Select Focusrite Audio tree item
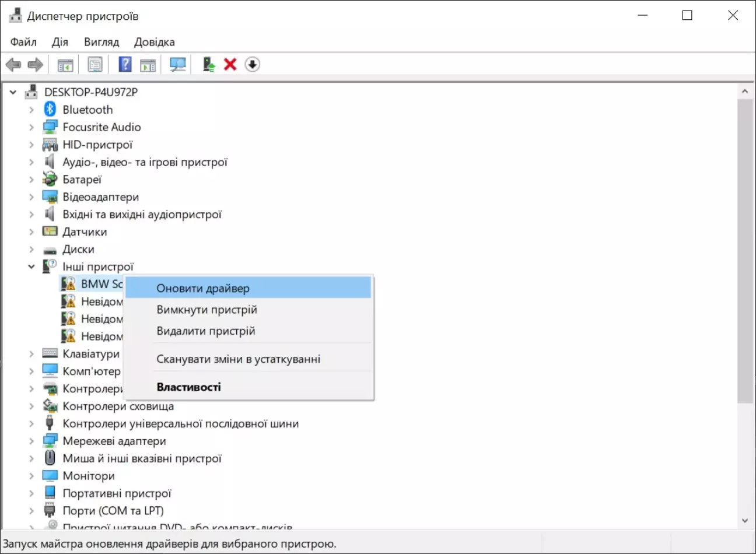The image size is (756, 554). point(101,127)
